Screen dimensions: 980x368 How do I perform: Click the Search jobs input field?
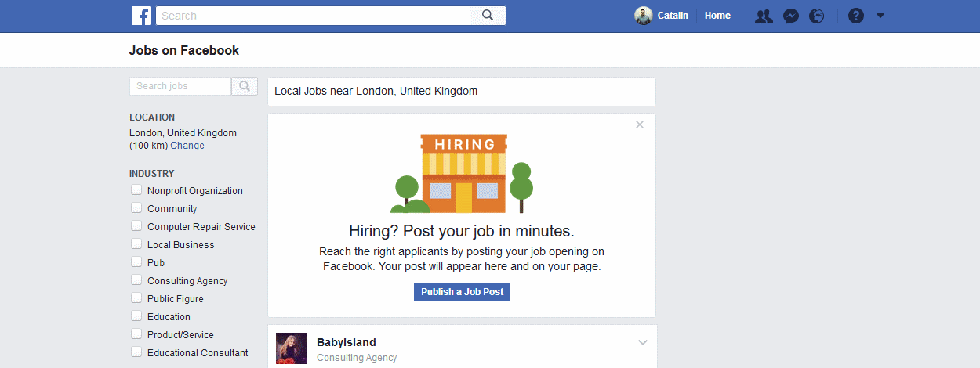(180, 86)
